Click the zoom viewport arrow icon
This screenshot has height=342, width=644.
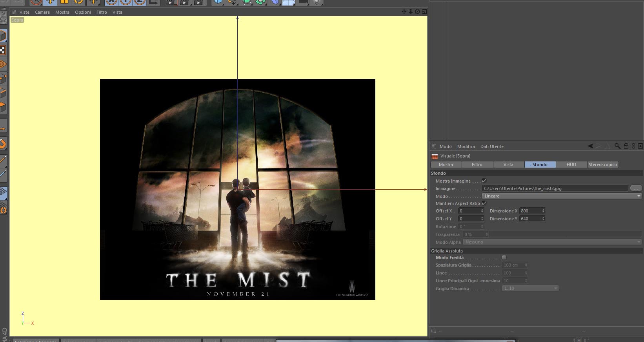coord(411,12)
